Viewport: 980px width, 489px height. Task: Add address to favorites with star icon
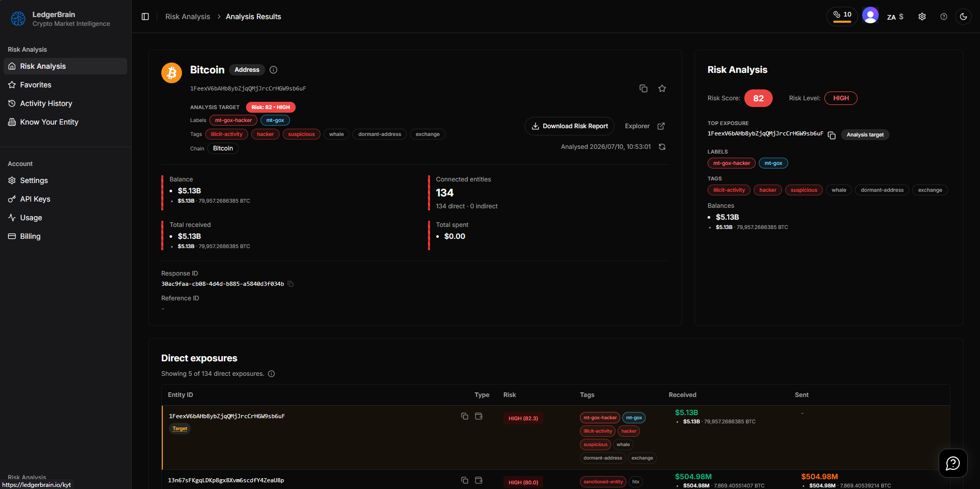coord(662,88)
